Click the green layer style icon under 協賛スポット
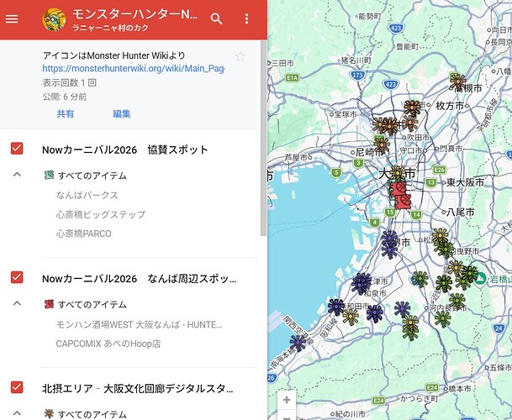Viewport: 512px width, 420px height. coord(49,176)
